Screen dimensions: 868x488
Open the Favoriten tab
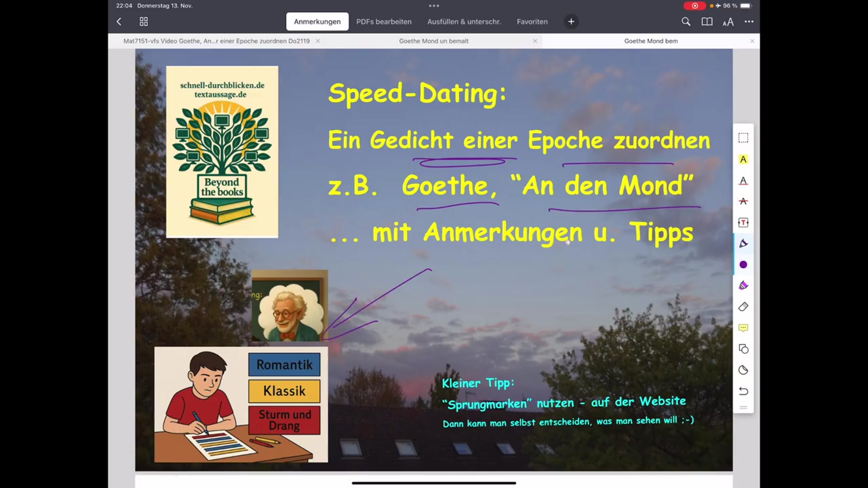pos(532,22)
